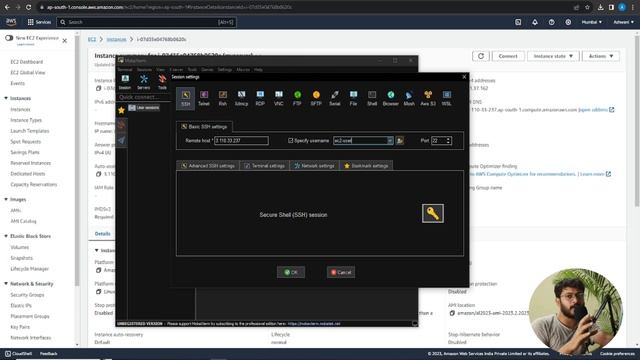Select the Serial session type icon

[335, 98]
